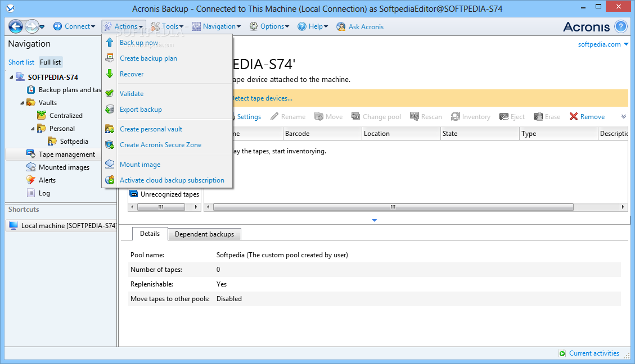Open Log in navigation tree
The width and height of the screenshot is (635, 364).
click(x=44, y=193)
